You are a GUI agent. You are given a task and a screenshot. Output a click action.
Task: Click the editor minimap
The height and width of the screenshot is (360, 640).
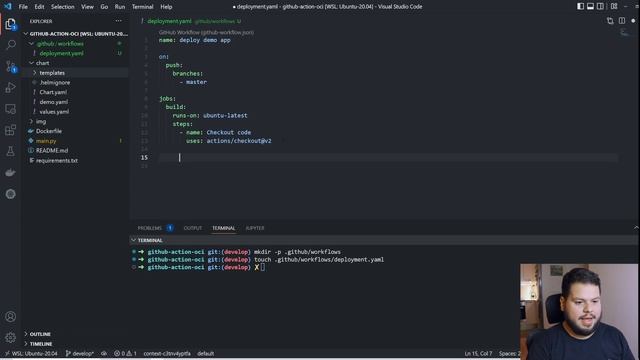pyautogui.click(x=624, y=33)
